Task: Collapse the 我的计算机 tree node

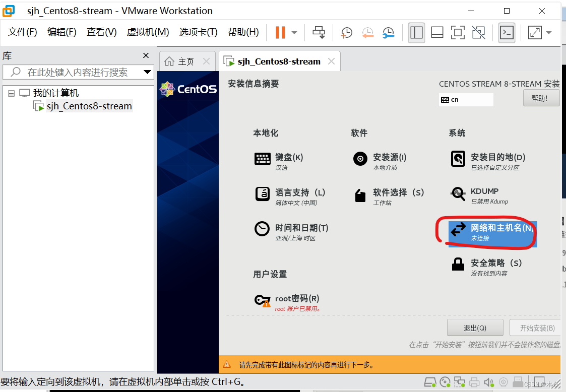Action: [11, 94]
